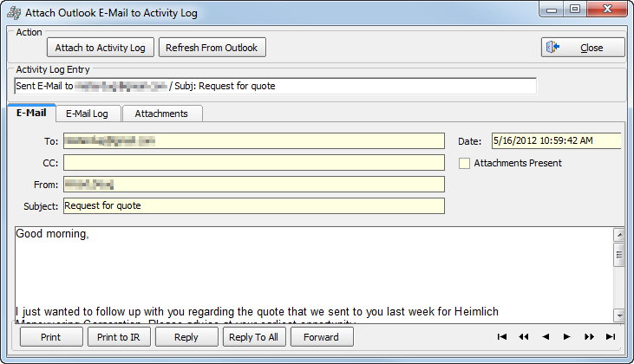Go to the previous record
The image size is (634, 364).
click(x=546, y=337)
